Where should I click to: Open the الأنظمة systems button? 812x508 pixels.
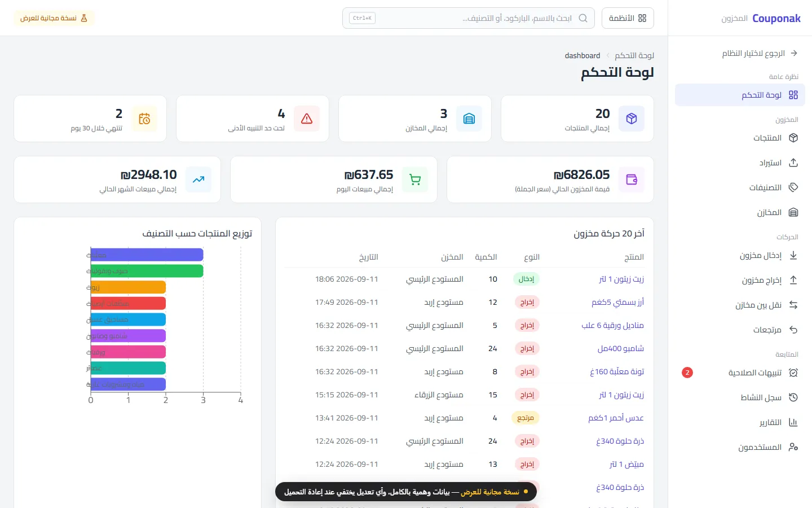(628, 18)
